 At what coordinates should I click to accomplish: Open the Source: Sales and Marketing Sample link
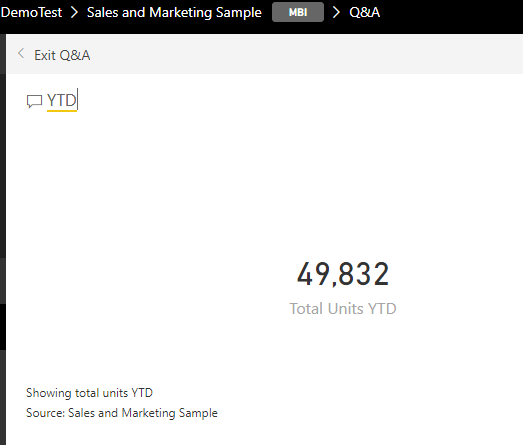[x=122, y=413]
